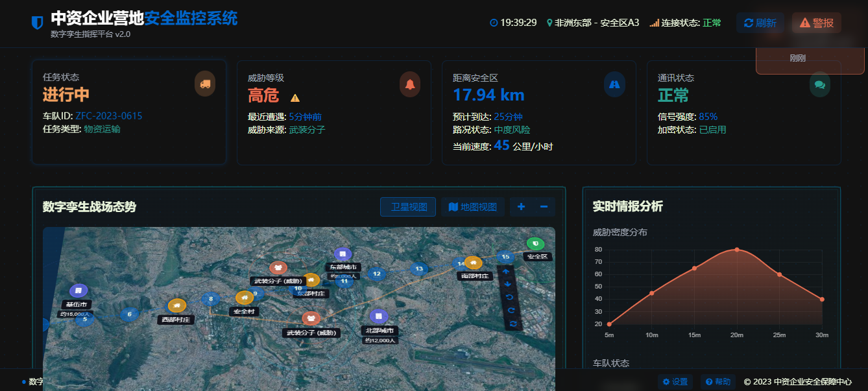868x391 pixels.
Task: Click the green safe zone shield marker
Action: pyautogui.click(x=535, y=243)
